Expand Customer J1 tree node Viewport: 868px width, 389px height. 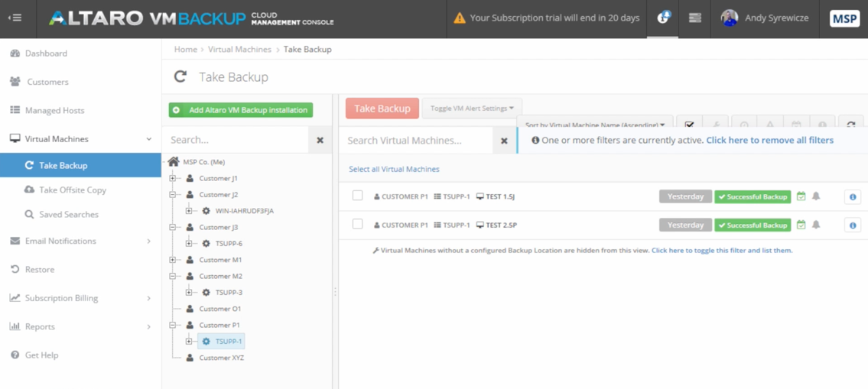(173, 178)
